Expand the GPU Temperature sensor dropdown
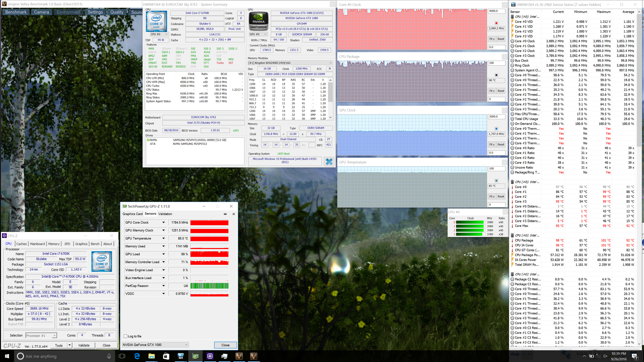This screenshot has height=362, width=644. [x=164, y=238]
